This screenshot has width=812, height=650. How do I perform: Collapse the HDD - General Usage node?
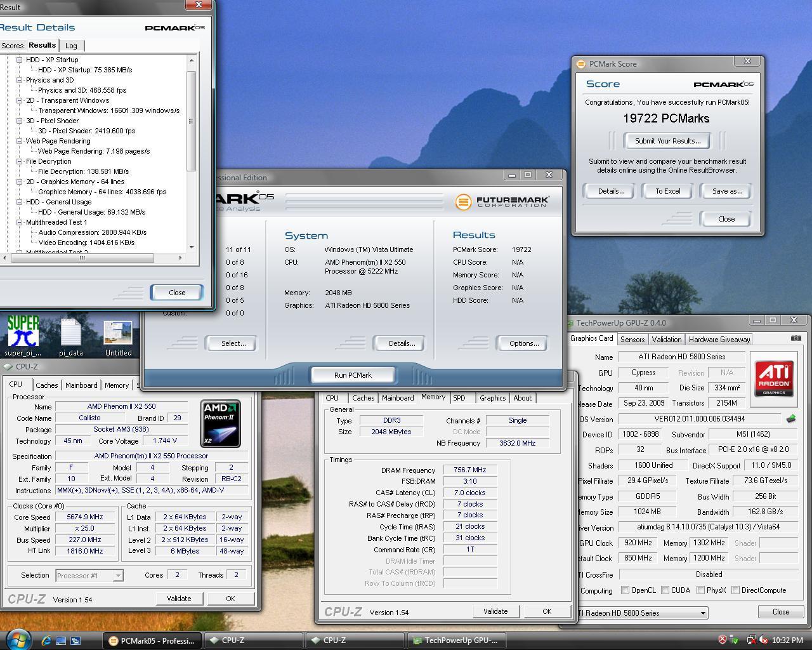coord(19,202)
